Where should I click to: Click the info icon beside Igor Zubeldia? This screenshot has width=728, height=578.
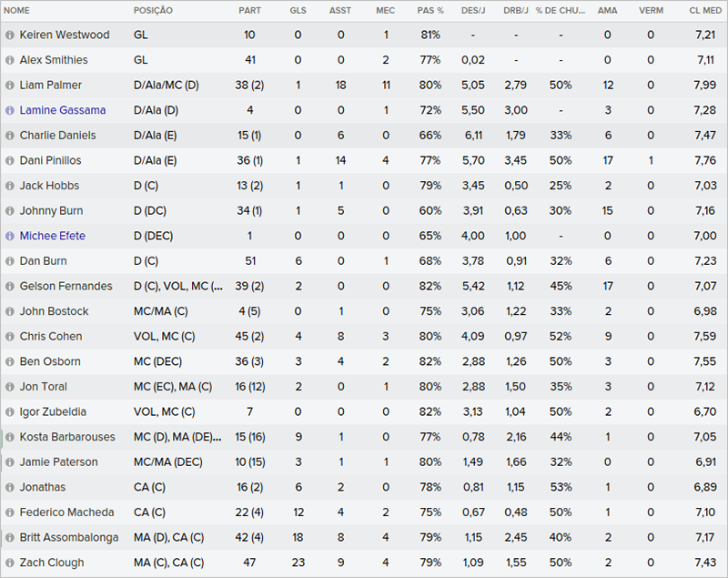[x=10, y=411]
